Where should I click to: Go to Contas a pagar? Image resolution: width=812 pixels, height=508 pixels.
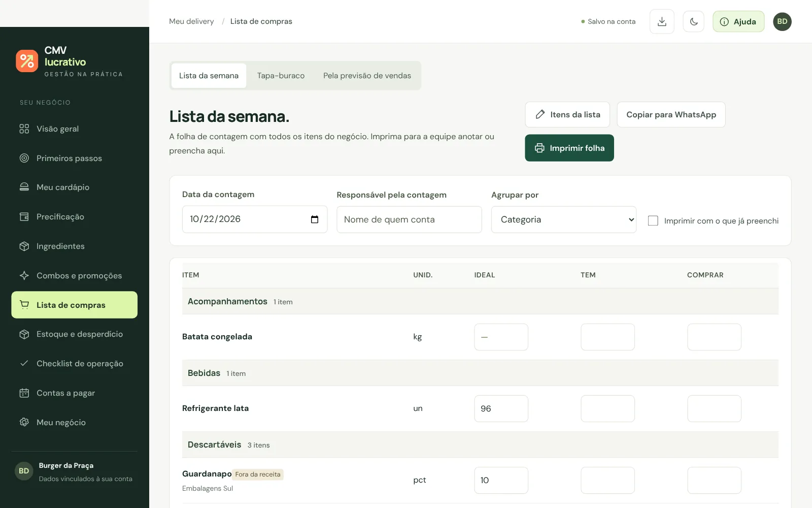pos(74,393)
